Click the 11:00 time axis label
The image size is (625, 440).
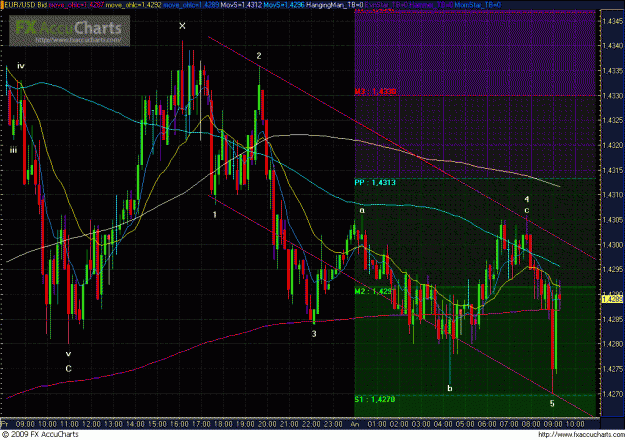69,424
